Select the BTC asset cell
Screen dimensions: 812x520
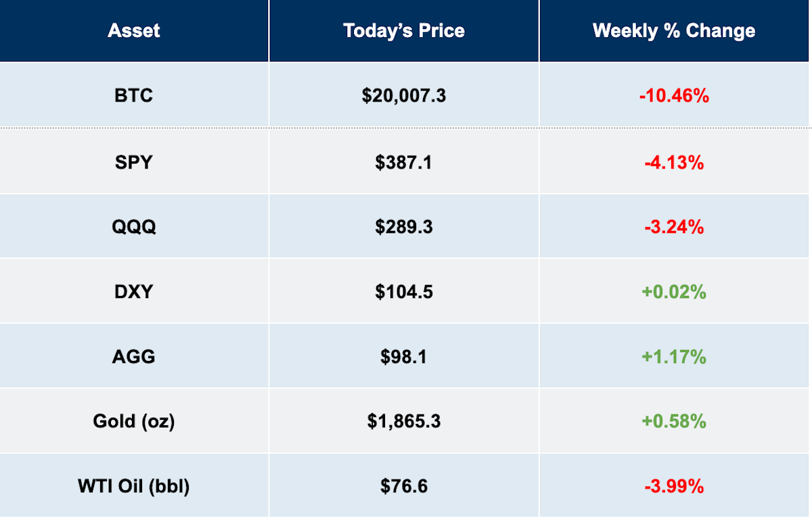click(134, 95)
